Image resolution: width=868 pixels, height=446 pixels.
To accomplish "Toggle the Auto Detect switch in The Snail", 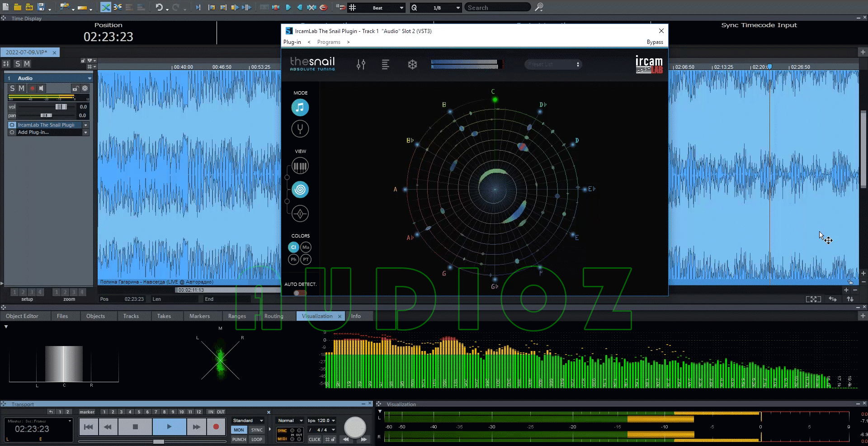I will pyautogui.click(x=299, y=293).
